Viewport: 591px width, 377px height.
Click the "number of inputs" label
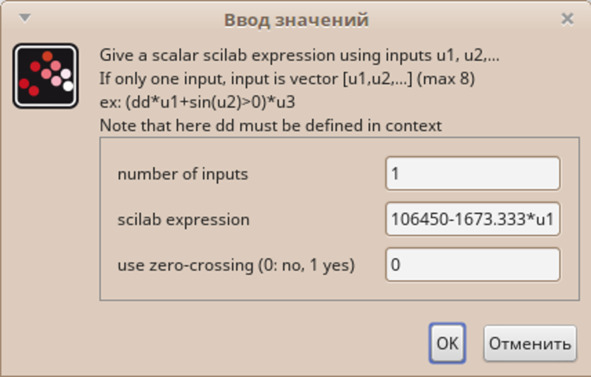click(x=183, y=174)
